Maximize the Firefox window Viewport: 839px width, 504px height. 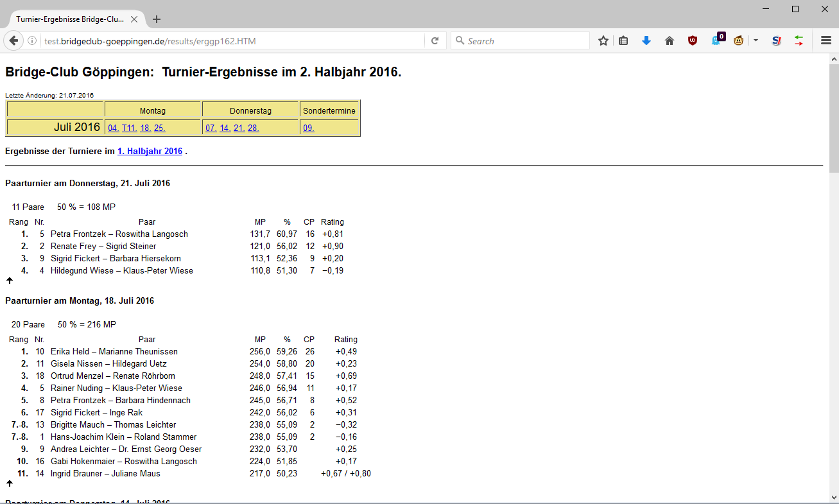point(795,9)
